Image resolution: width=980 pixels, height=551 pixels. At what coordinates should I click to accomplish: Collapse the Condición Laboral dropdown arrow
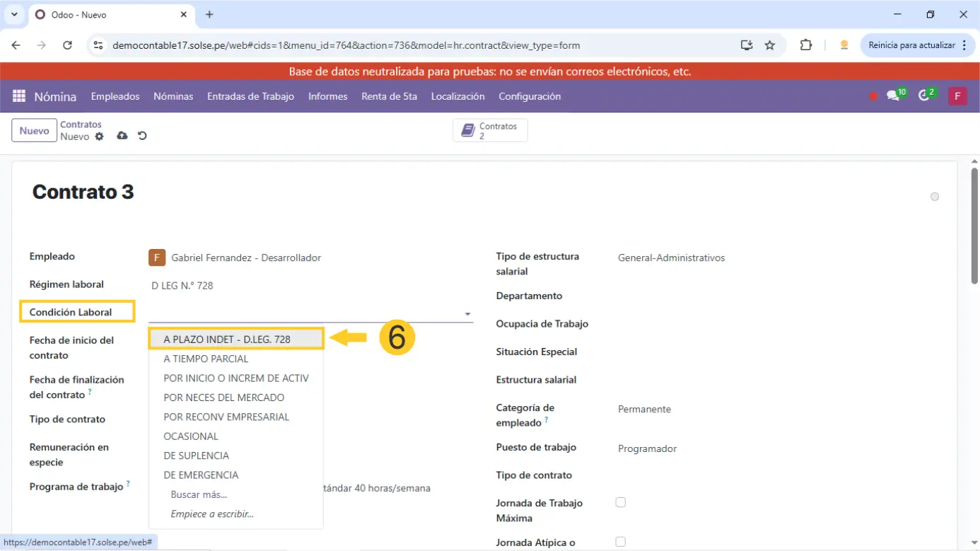(x=467, y=314)
